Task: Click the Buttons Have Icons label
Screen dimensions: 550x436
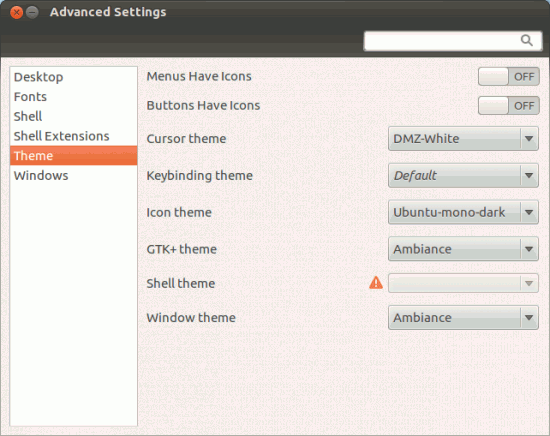Action: [x=203, y=106]
